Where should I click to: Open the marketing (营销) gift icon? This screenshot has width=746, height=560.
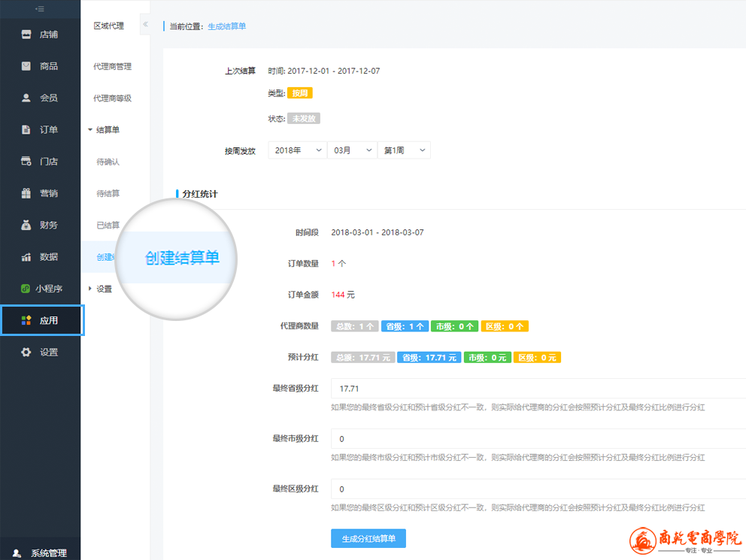[26, 193]
